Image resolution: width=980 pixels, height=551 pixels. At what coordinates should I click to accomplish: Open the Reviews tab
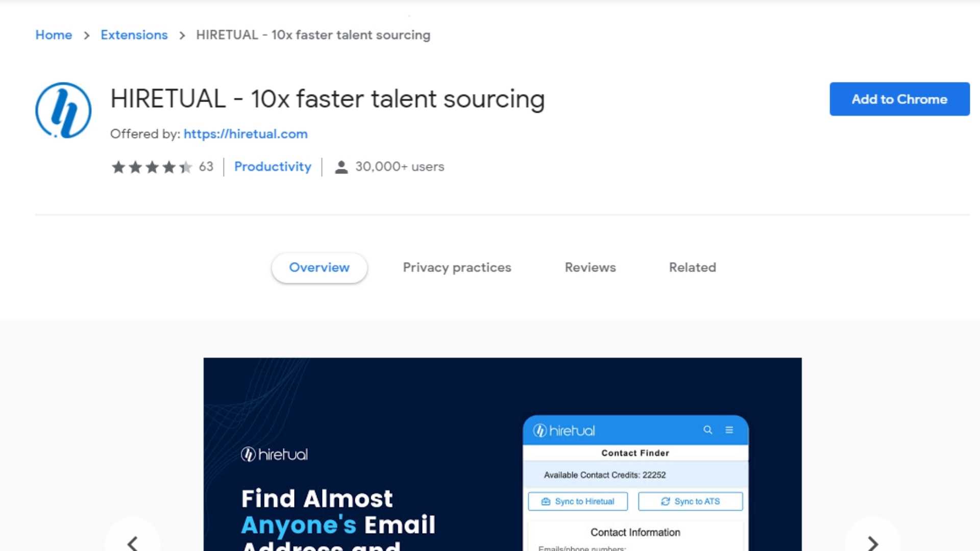[590, 268]
